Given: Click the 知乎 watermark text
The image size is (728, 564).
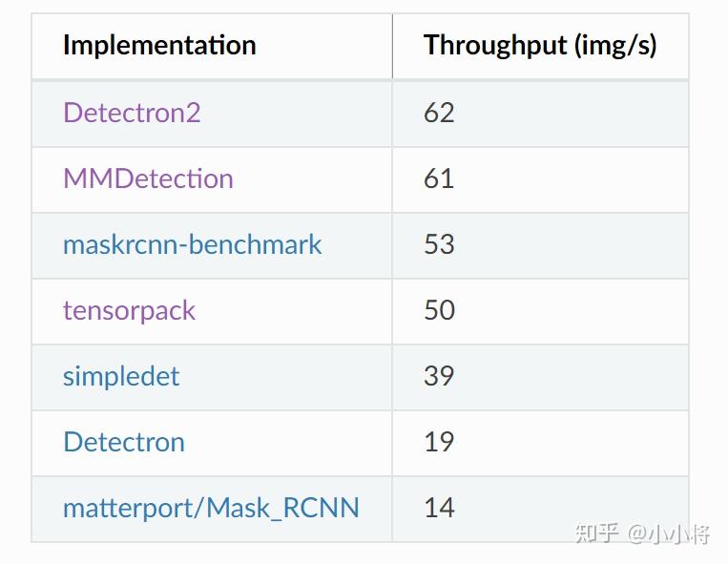Looking at the screenshot, I should [x=597, y=533].
